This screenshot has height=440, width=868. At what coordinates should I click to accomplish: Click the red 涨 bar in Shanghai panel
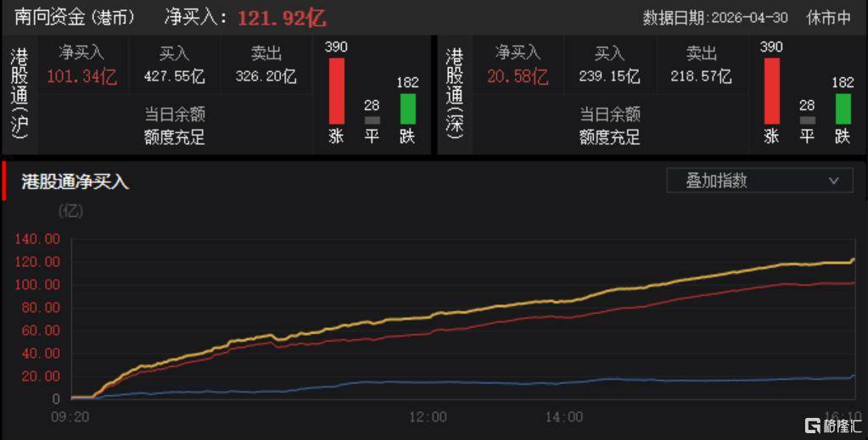coord(337,92)
